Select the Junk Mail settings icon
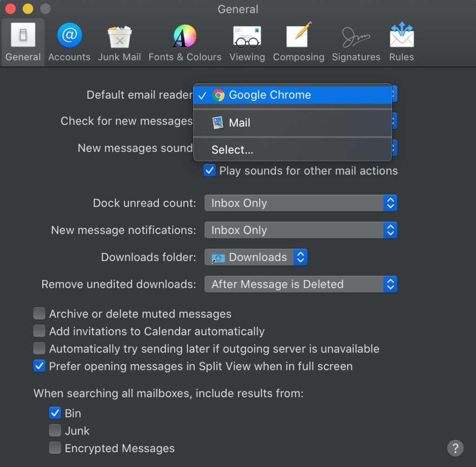Screen dimensions: 476x467 [119, 41]
